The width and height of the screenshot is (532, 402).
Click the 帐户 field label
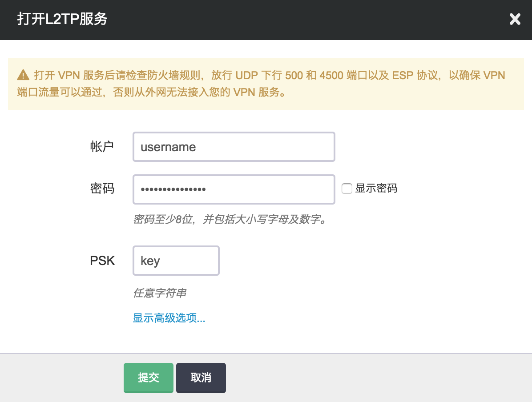pyautogui.click(x=102, y=146)
